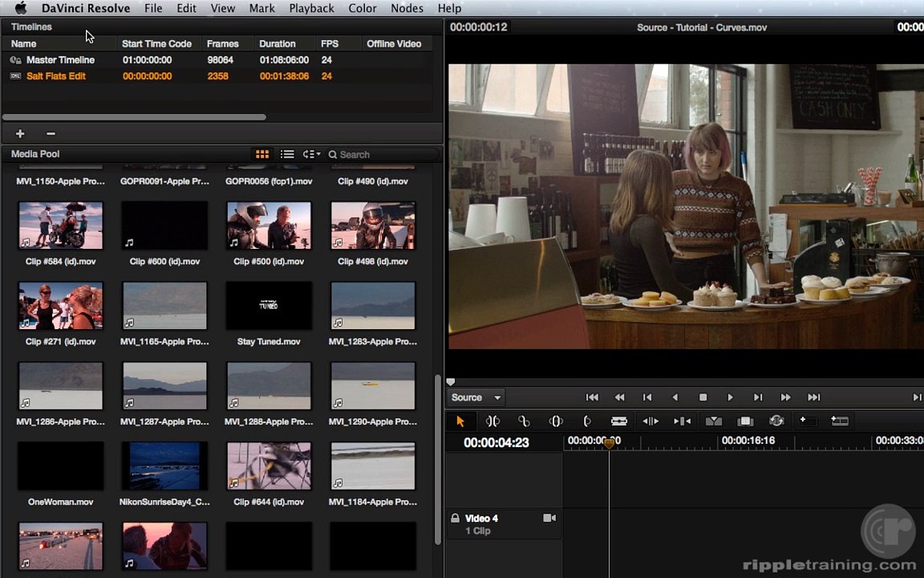924x578 pixels.
Task: Select the NikonSunriseDay4 clip thumbnail
Action: click(164, 466)
